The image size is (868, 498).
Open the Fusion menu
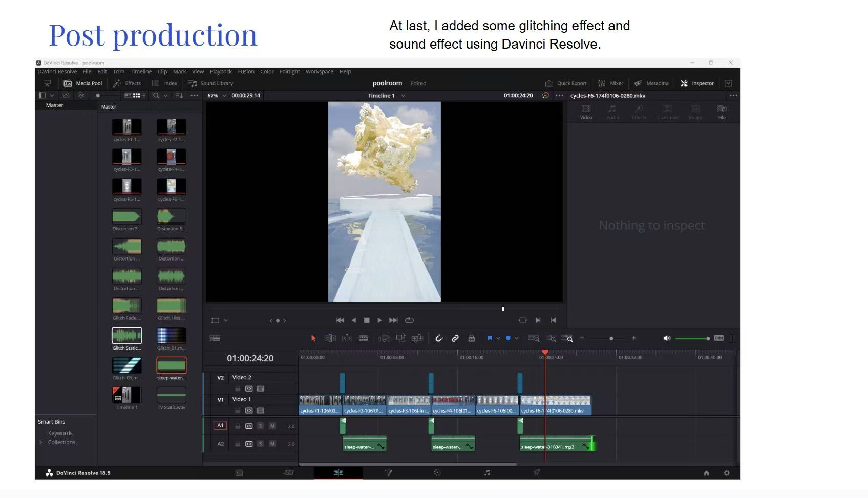point(246,72)
